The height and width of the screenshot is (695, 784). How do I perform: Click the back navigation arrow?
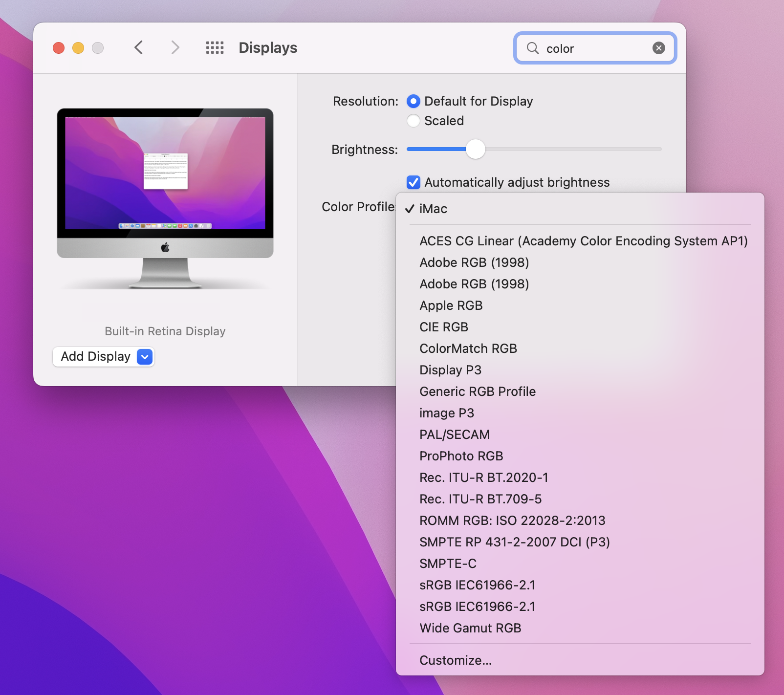tap(139, 47)
